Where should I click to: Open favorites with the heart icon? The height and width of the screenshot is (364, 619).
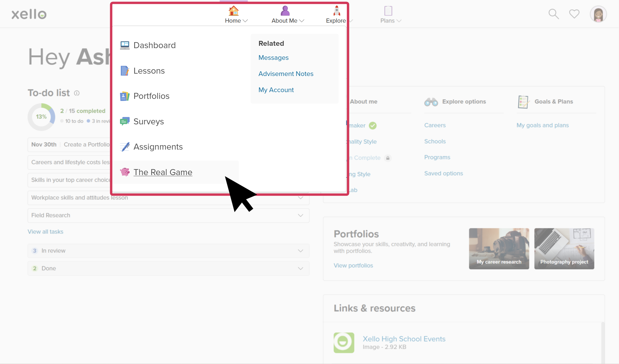pos(574,14)
